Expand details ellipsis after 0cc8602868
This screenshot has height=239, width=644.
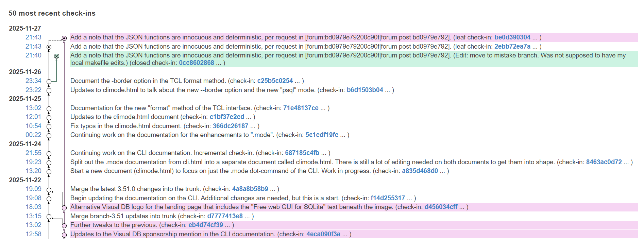point(218,63)
